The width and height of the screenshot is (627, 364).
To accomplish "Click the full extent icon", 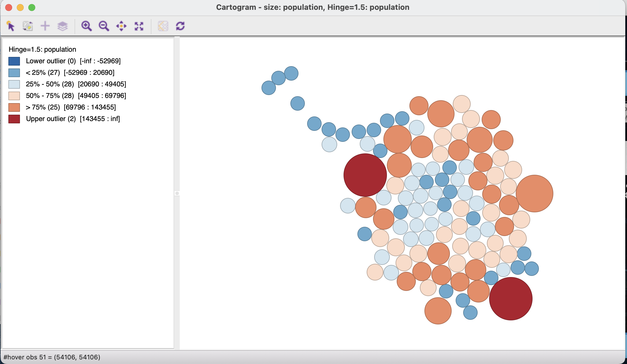I will (139, 26).
